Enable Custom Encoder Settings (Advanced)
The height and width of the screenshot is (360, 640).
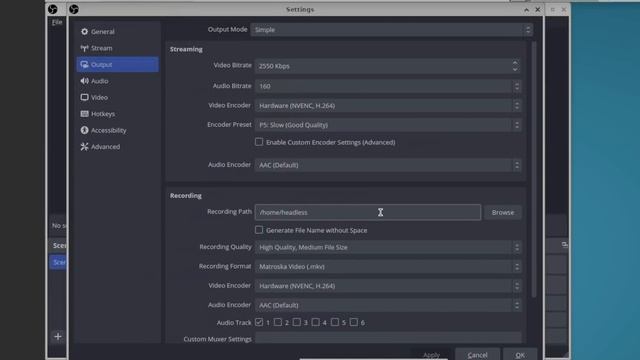259,142
